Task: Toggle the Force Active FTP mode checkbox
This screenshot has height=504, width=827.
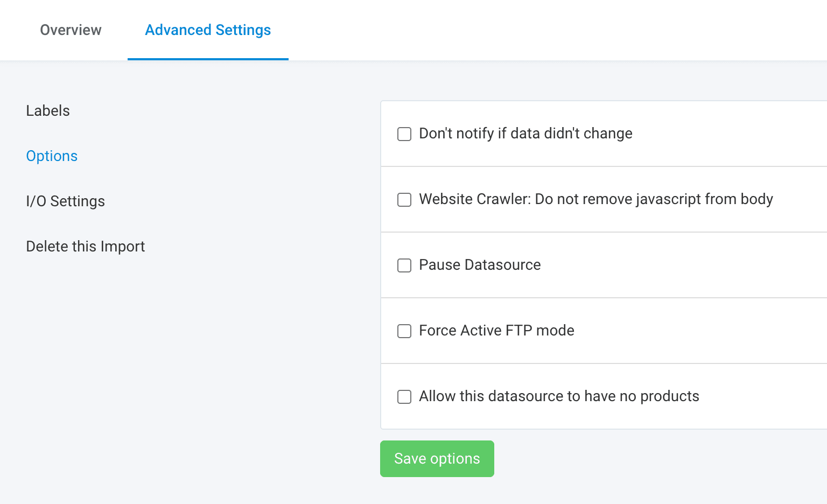Action: (x=404, y=331)
